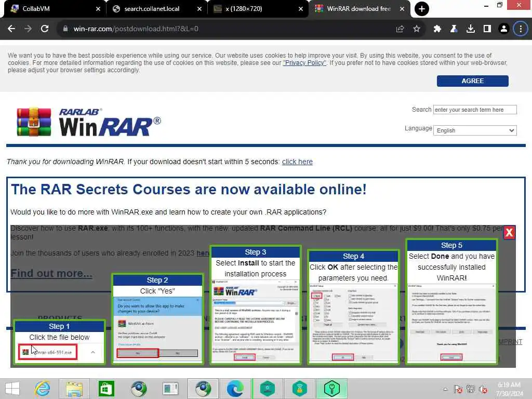The height and width of the screenshot is (399, 532).
Task: Close the x (1280×720) tab
Action: tap(301, 9)
